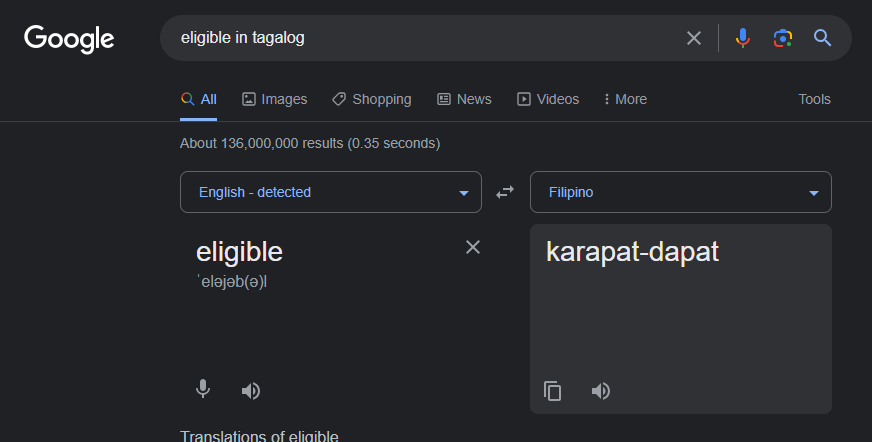Open the Videos results tab
Viewport: 872px width, 442px height.
(548, 99)
